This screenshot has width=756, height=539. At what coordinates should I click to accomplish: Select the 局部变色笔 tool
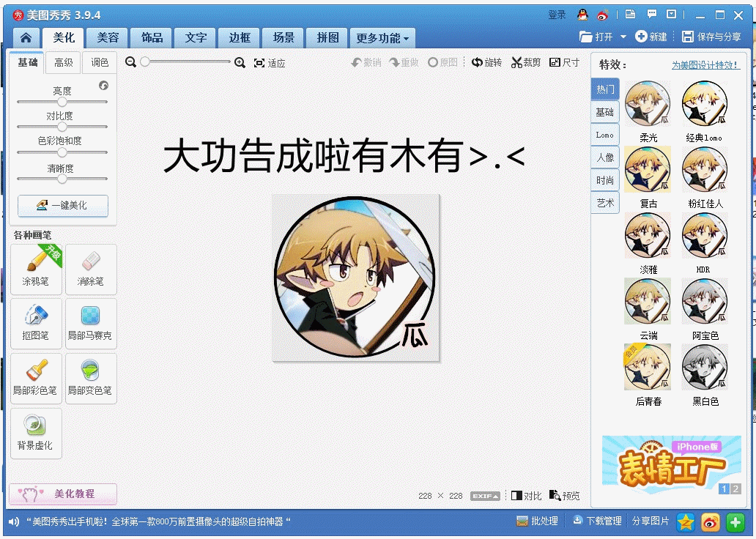pos(91,379)
